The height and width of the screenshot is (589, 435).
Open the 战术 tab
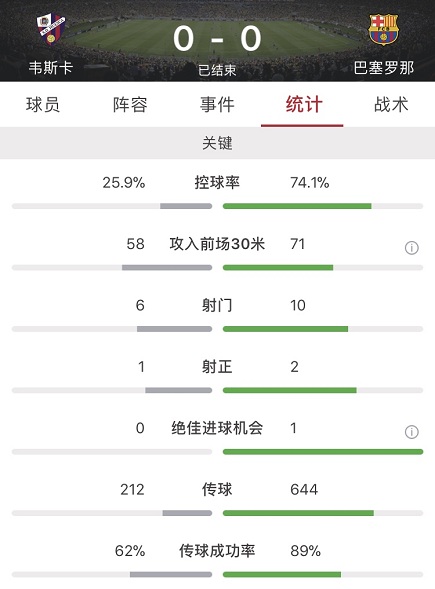point(391,104)
